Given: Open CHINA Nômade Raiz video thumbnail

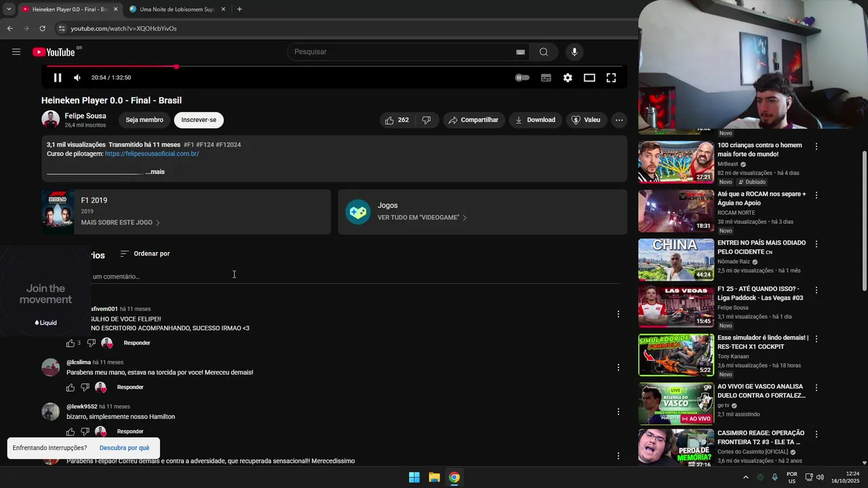Looking at the screenshot, I should click(676, 260).
